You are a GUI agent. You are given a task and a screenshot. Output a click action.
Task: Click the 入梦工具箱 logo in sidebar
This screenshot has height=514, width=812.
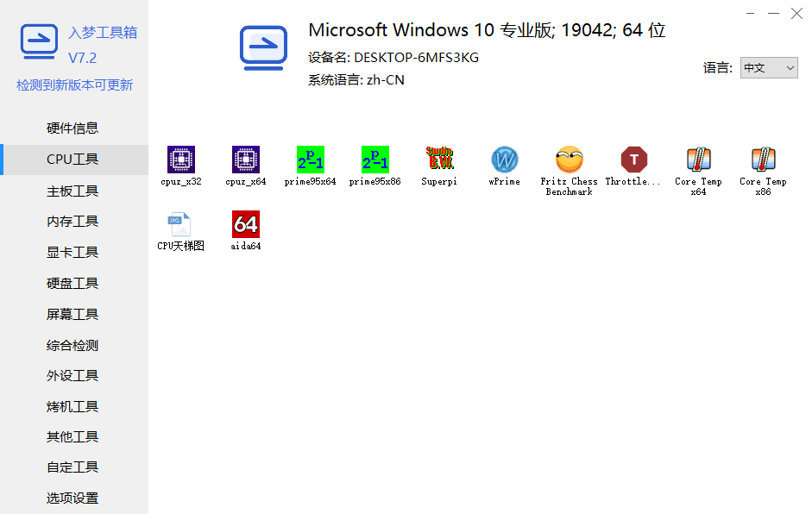(x=39, y=42)
